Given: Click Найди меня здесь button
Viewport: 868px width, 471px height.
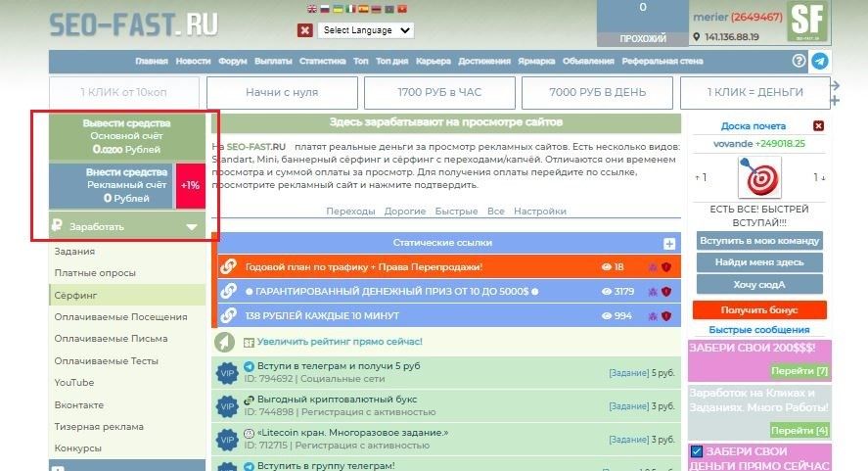Looking at the screenshot, I should click(x=759, y=262).
